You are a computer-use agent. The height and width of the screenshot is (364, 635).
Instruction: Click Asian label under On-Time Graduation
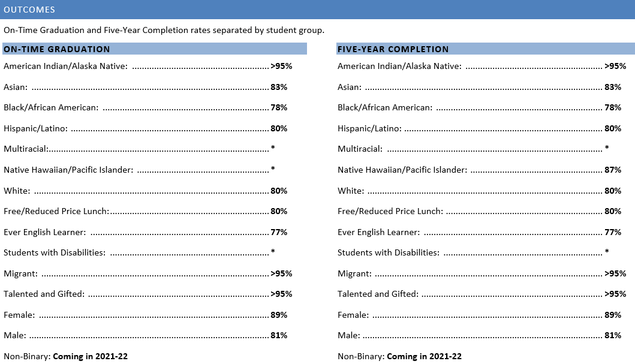(16, 87)
